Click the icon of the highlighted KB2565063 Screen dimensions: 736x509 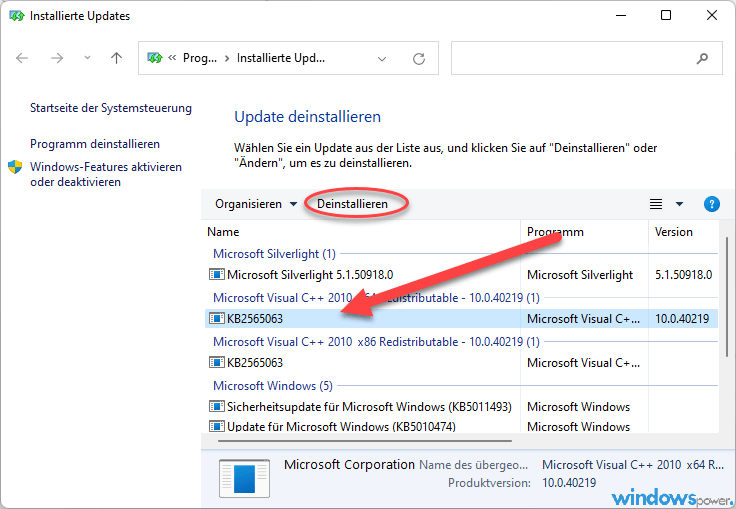click(216, 318)
